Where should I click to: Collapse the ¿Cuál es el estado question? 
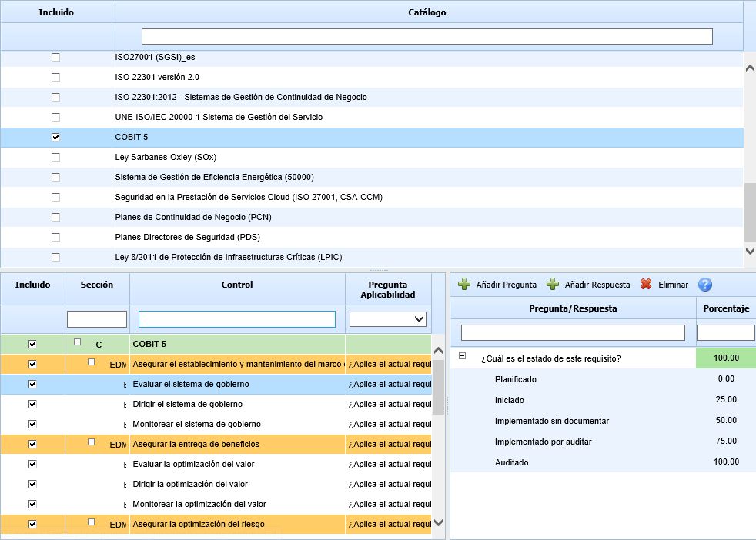click(x=463, y=356)
